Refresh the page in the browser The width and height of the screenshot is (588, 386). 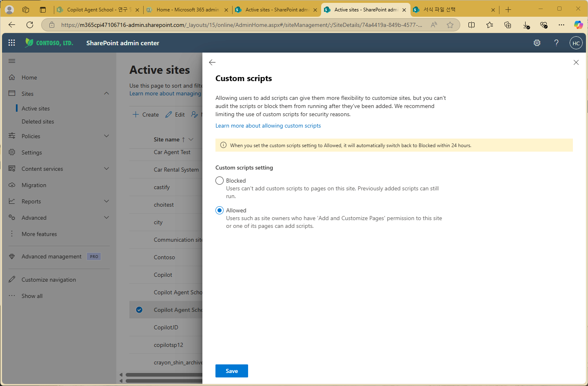click(30, 25)
